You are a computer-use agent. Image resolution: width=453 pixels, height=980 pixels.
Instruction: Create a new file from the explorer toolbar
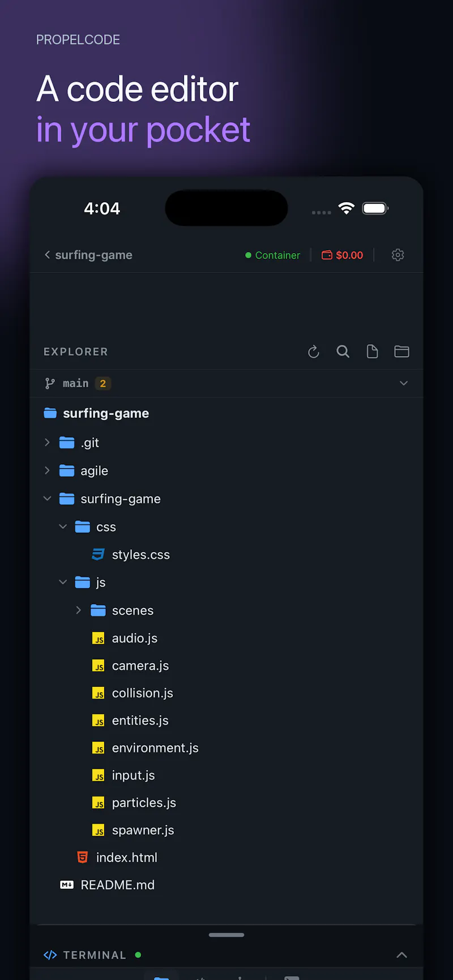click(x=372, y=352)
